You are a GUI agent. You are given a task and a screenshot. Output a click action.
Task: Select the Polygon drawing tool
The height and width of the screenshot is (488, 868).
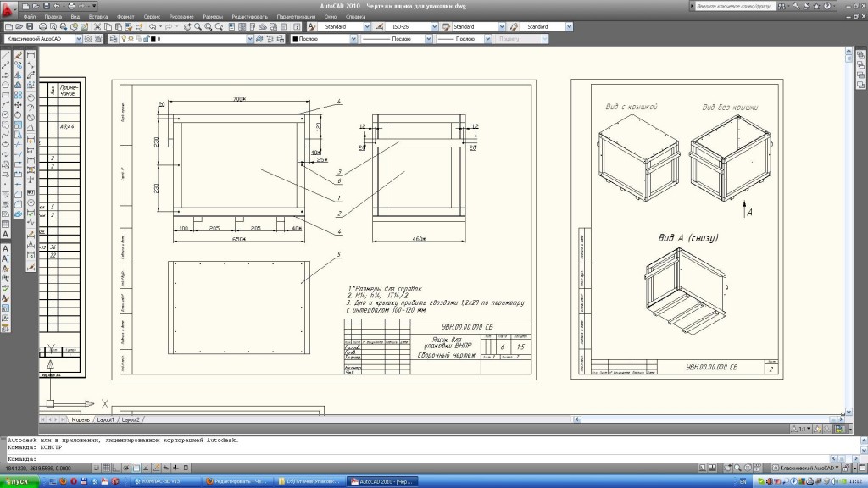click(x=6, y=86)
